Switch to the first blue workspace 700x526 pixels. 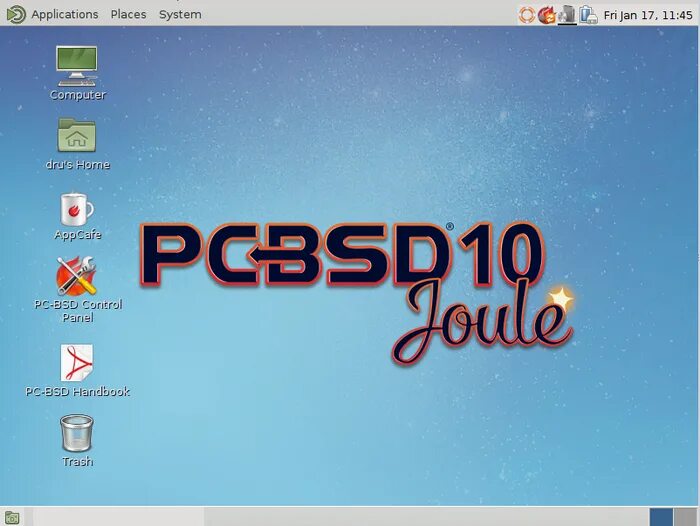tap(662, 517)
